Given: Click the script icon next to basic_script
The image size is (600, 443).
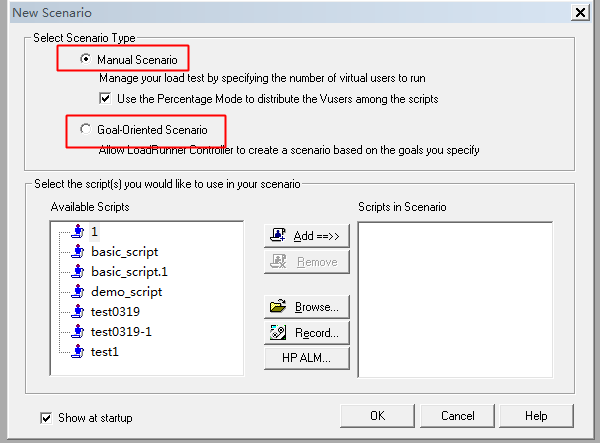Looking at the screenshot, I should (78, 251).
